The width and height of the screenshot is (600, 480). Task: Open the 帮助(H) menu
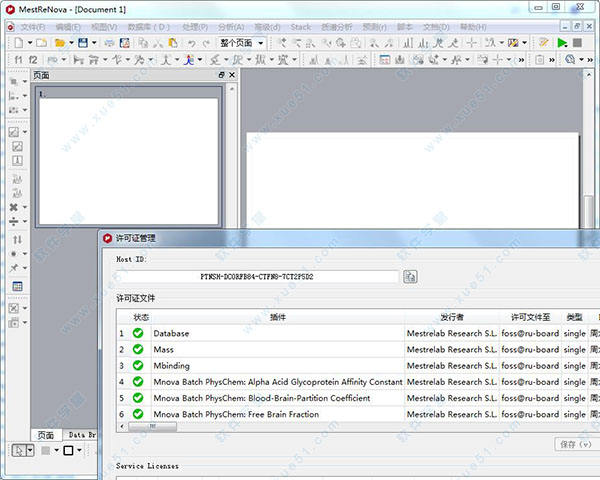pos(473,27)
